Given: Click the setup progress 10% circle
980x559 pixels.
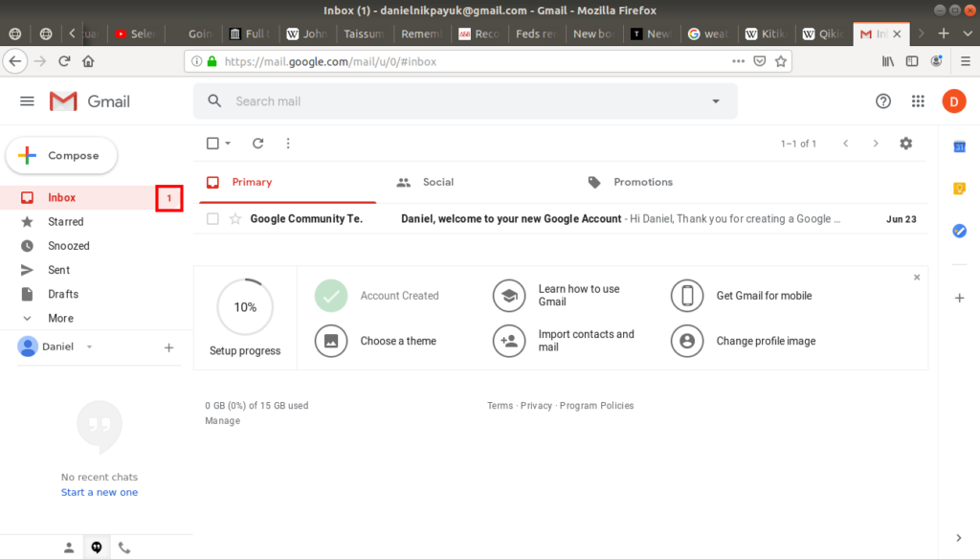Looking at the screenshot, I should pos(245,307).
